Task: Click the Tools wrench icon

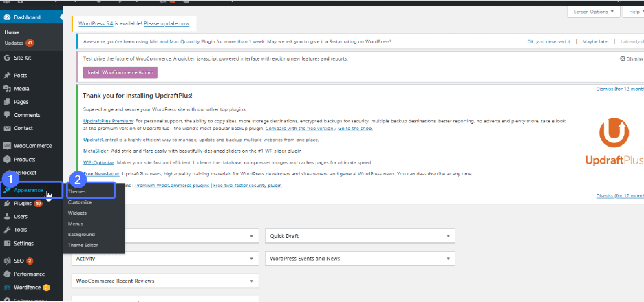Action: (x=7, y=230)
